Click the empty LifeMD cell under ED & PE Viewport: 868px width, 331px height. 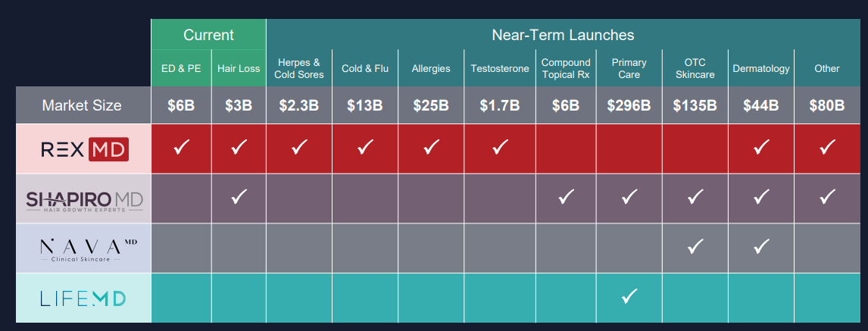(181, 298)
